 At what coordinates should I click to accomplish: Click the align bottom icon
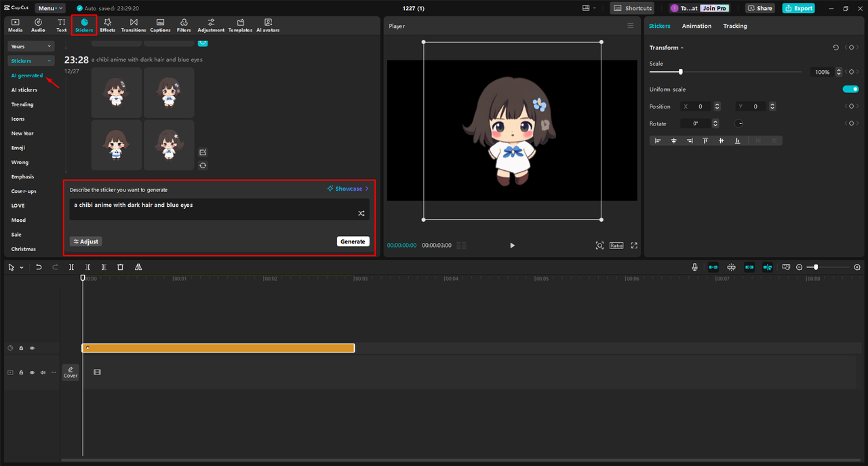(736, 140)
